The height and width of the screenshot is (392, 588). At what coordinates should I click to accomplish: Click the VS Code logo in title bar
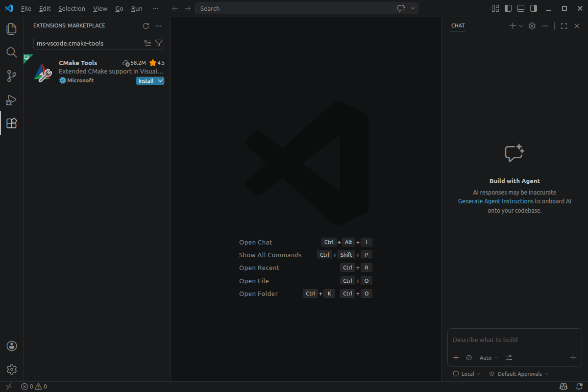tap(9, 8)
